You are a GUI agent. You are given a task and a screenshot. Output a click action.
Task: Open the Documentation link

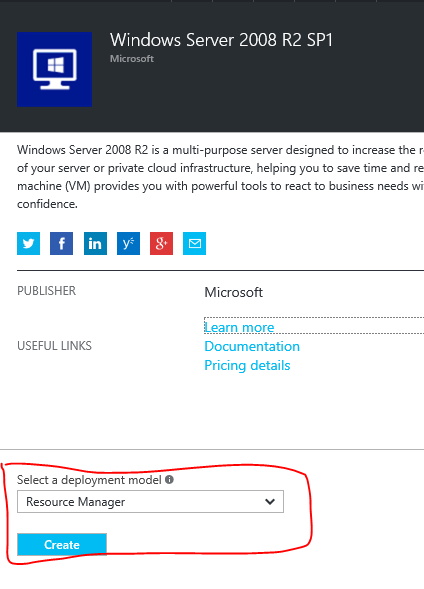coord(252,346)
